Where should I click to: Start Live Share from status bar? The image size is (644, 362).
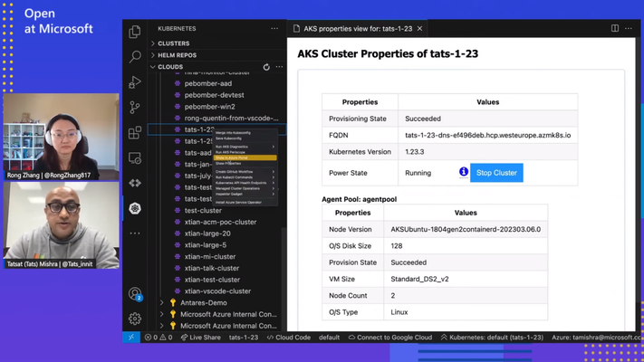pyautogui.click(x=200, y=338)
